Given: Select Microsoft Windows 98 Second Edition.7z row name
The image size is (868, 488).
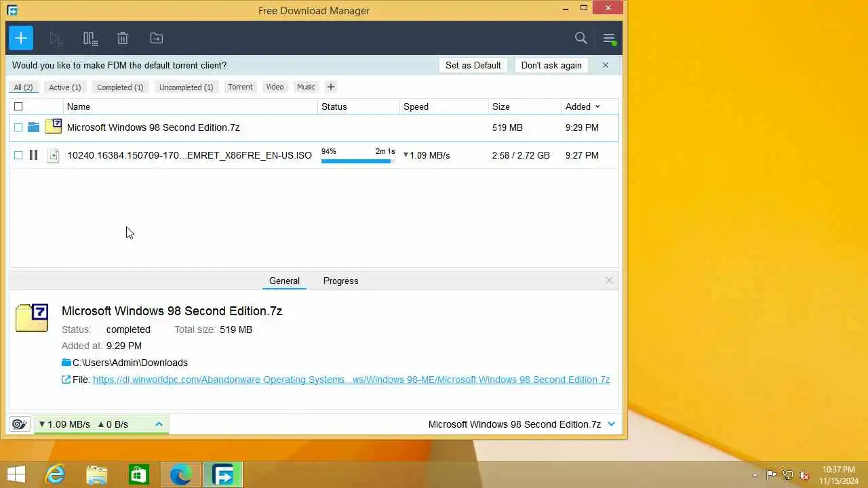Looking at the screenshot, I should (153, 127).
